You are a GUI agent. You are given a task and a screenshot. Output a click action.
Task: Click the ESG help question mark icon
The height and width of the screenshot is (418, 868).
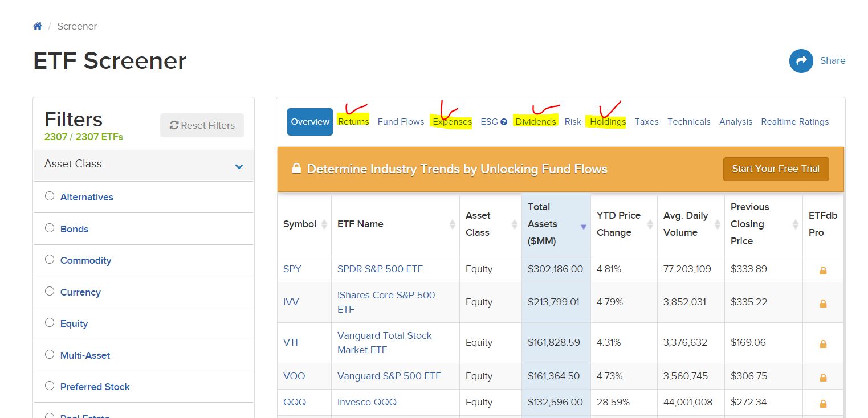(504, 122)
